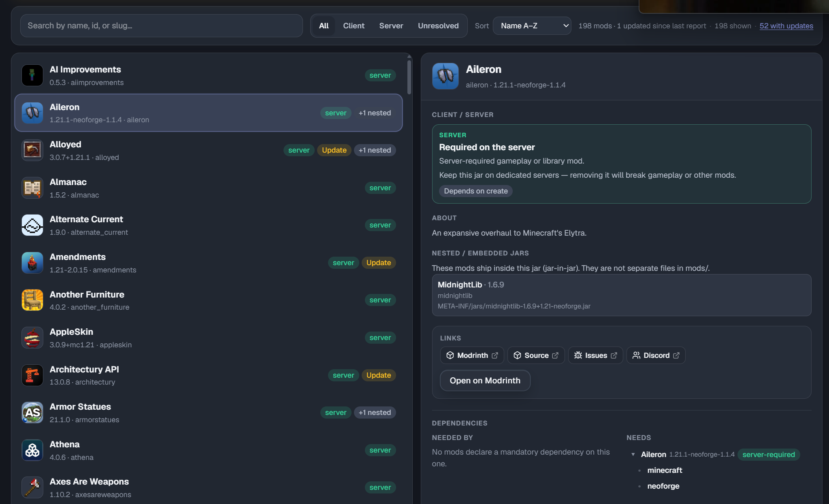Click the Another Furniture chair icon
The height and width of the screenshot is (504, 829).
point(32,300)
